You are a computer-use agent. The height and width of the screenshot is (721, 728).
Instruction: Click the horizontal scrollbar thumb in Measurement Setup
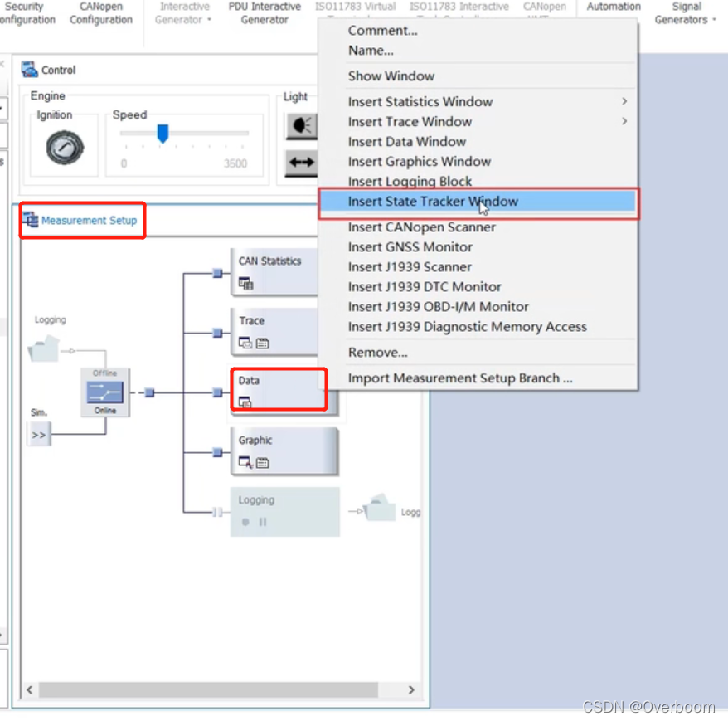coord(208,689)
